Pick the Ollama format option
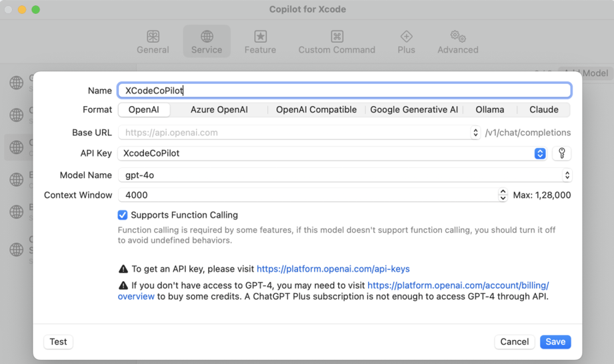614x364 pixels. point(489,109)
